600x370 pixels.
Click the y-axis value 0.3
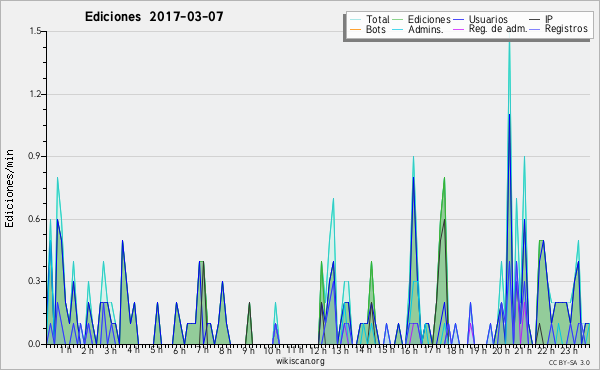(x=35, y=282)
